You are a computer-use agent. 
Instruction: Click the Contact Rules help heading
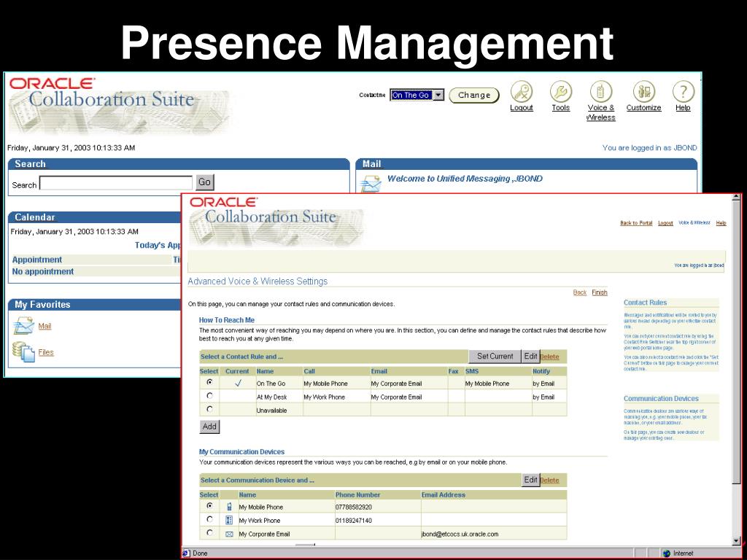pos(645,303)
